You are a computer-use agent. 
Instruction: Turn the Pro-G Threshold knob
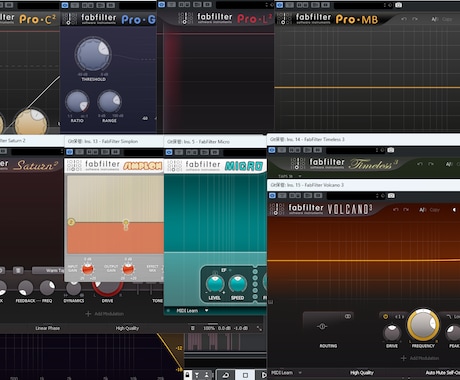tap(93, 55)
